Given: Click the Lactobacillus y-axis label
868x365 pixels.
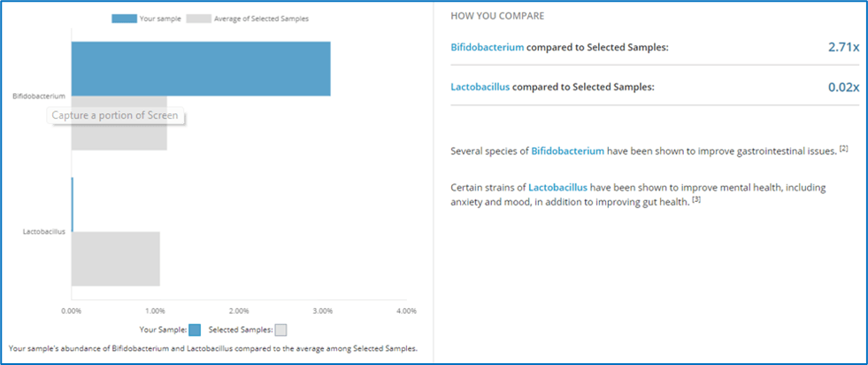Looking at the screenshot, I should (44, 232).
